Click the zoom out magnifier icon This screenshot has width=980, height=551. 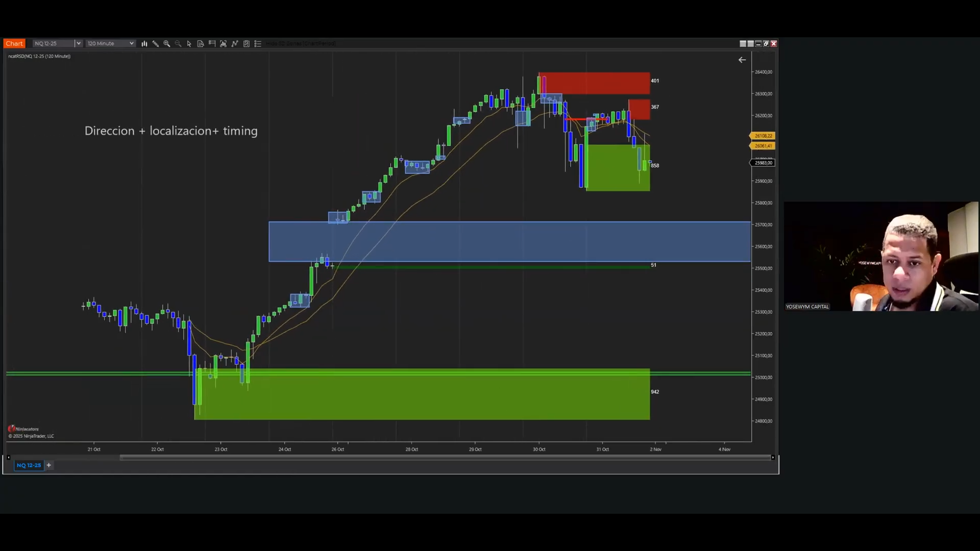click(178, 44)
